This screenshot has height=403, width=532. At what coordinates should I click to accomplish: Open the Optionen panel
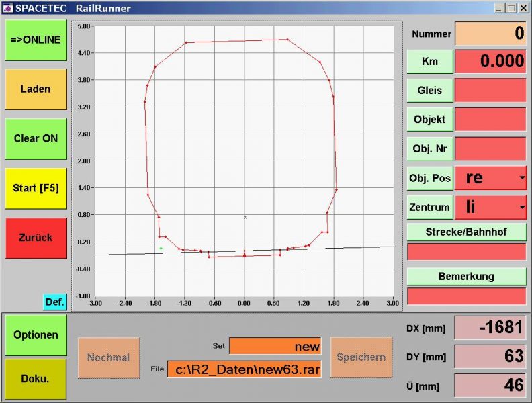click(36, 334)
